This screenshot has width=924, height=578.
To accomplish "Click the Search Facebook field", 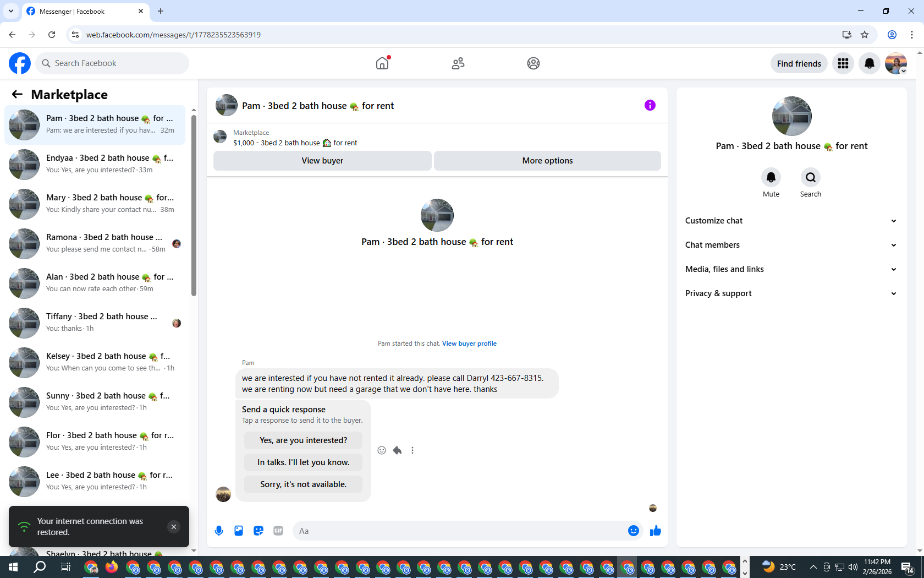I will point(112,63).
